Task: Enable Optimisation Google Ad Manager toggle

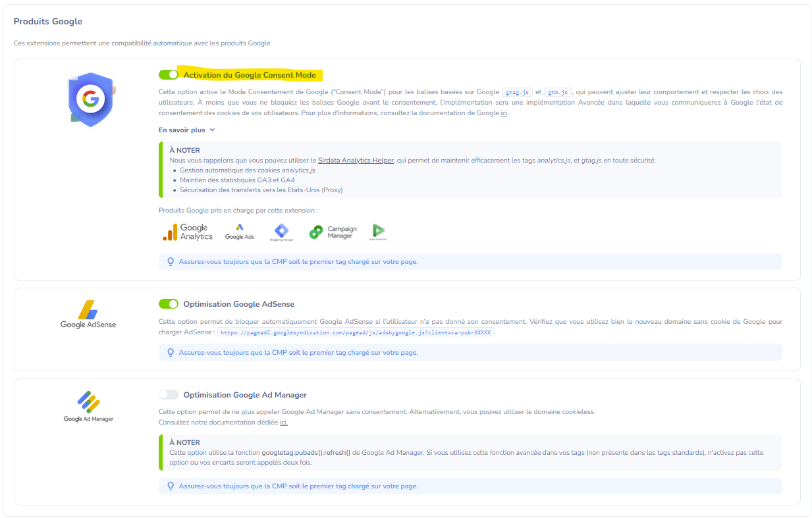Action: click(x=169, y=395)
